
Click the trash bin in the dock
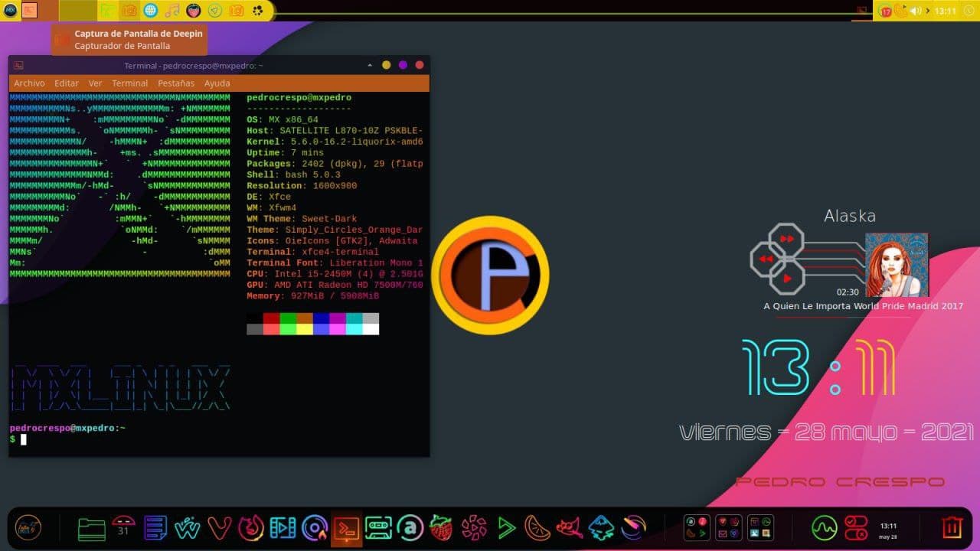952,527
